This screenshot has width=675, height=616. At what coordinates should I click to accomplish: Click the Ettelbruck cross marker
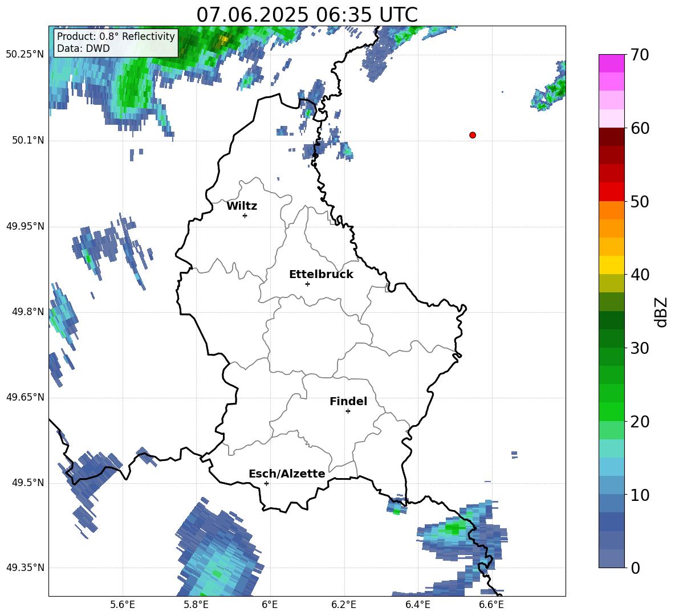pyautogui.click(x=307, y=284)
